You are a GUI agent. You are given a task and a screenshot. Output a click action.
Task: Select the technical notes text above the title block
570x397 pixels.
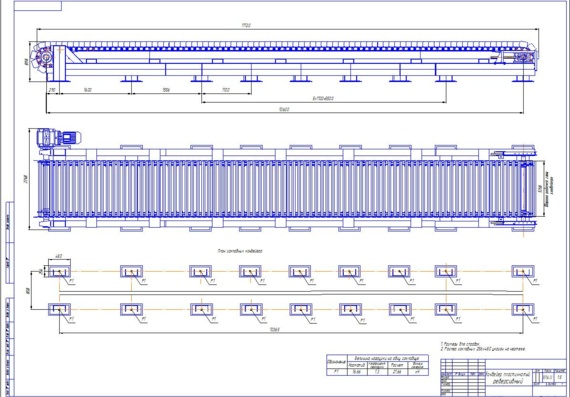tap(483, 346)
